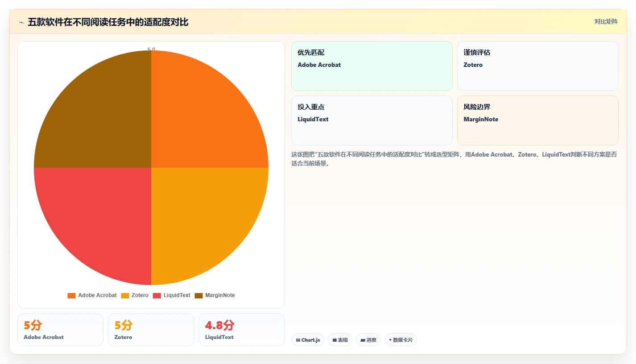The image size is (636, 364).
Task: Click the 表格 tag chip
Action: point(340,340)
